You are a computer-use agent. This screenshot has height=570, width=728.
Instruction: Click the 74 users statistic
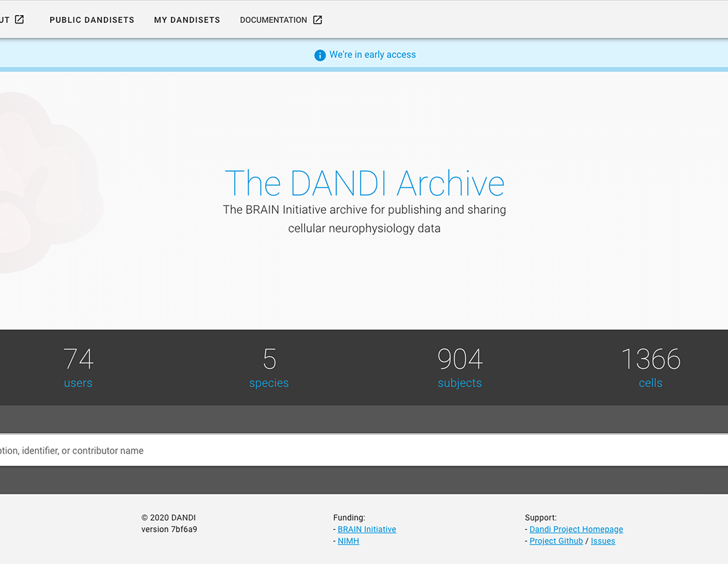click(78, 368)
